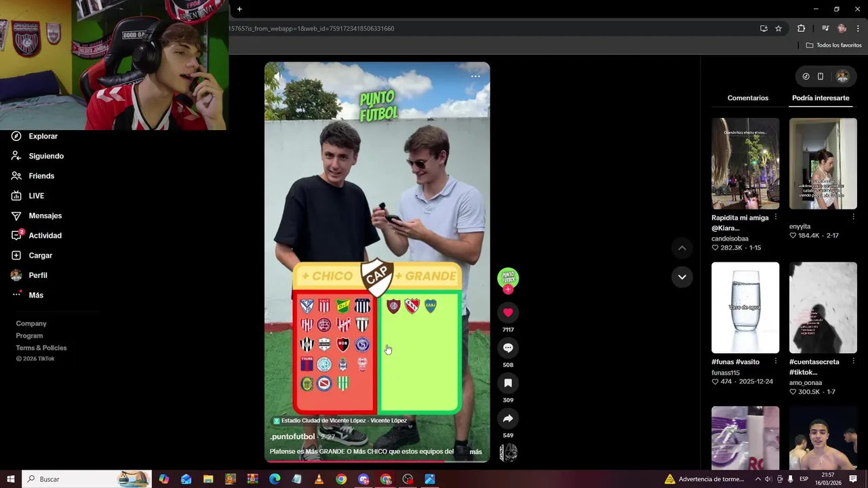Open Chrome media controls icon
The height and width of the screenshot is (488, 868).
(825, 28)
